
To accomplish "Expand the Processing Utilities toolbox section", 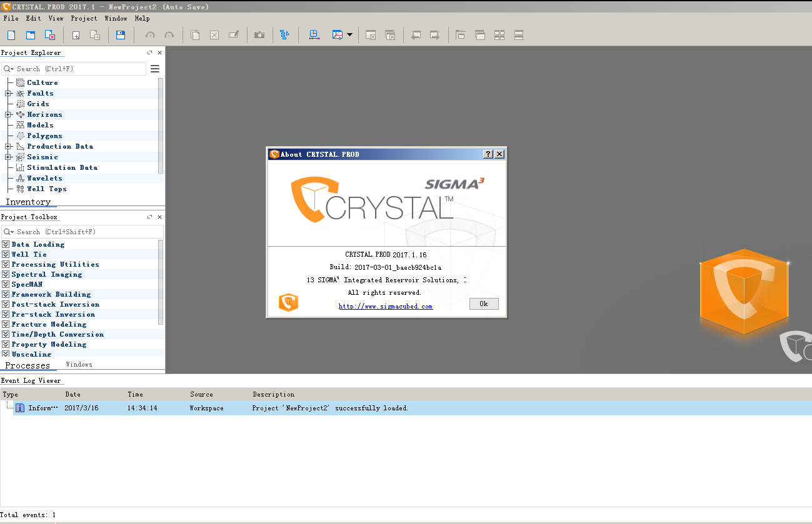I will pyautogui.click(x=6, y=264).
